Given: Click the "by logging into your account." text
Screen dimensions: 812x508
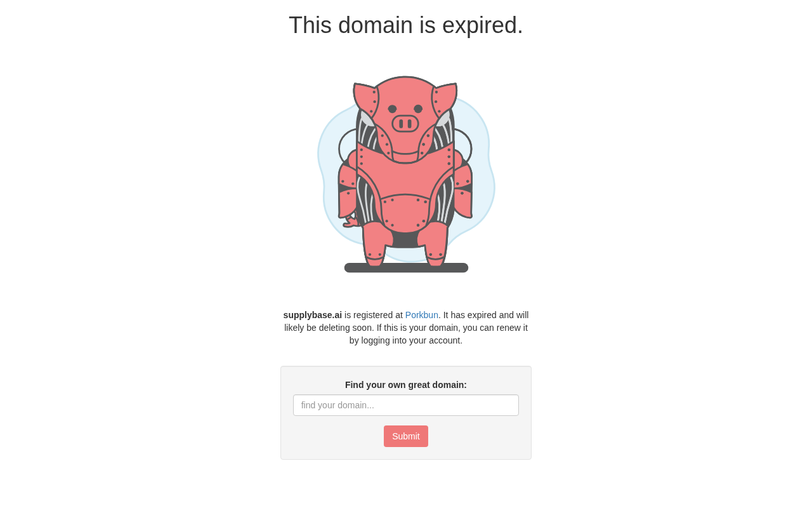Looking at the screenshot, I should [x=406, y=340].
